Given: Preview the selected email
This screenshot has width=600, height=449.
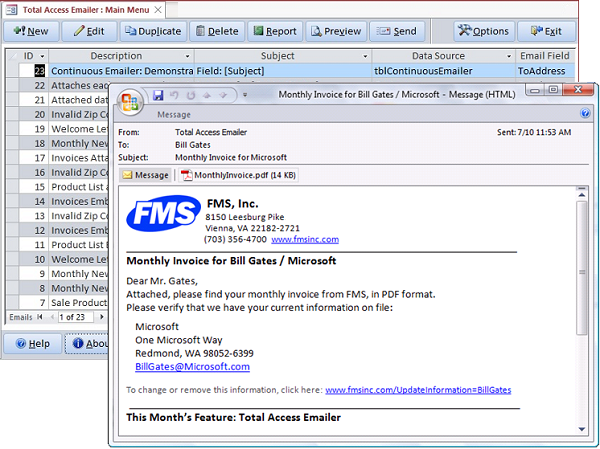Looking at the screenshot, I should click(x=335, y=31).
